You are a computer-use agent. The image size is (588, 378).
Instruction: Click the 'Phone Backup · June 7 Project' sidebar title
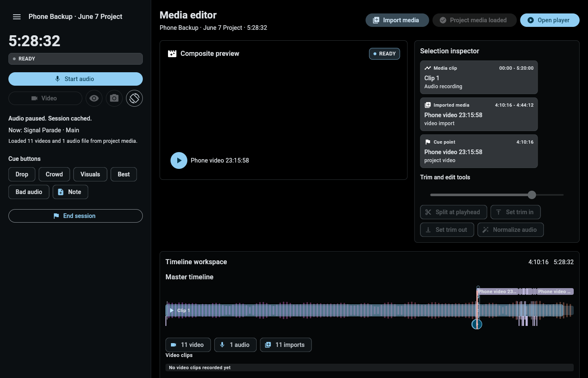(x=76, y=17)
